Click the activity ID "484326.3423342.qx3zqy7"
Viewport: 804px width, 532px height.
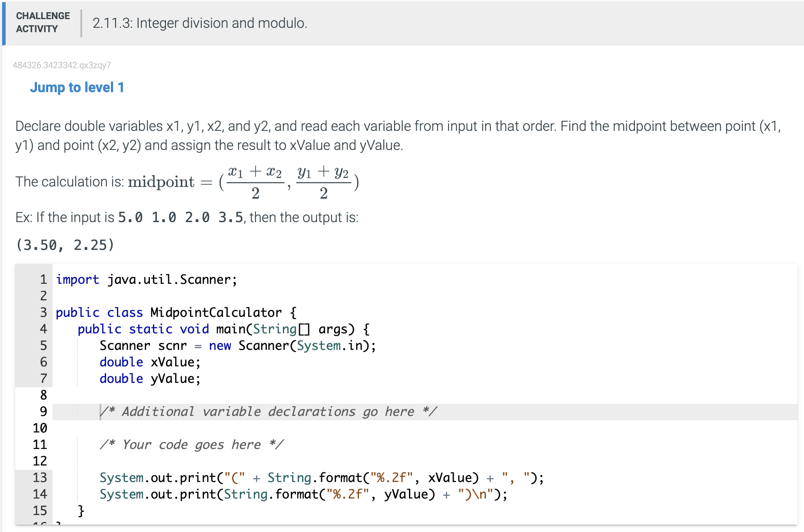point(62,65)
